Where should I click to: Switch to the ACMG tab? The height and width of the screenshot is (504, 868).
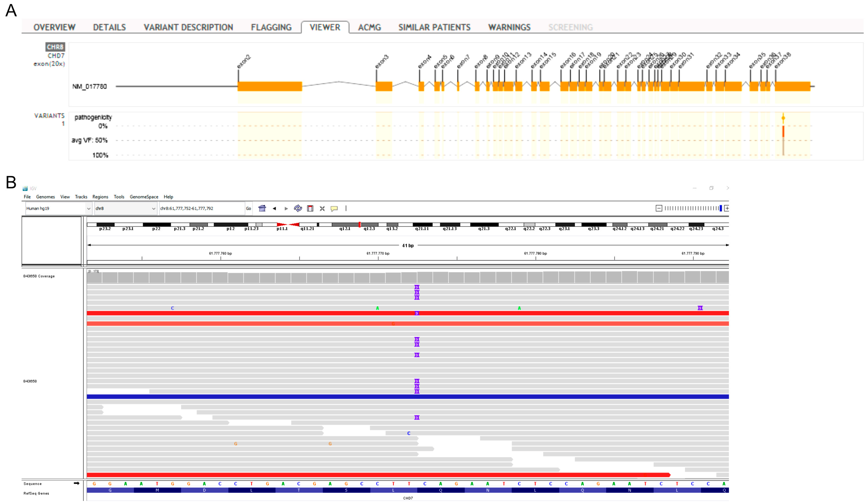(x=369, y=27)
